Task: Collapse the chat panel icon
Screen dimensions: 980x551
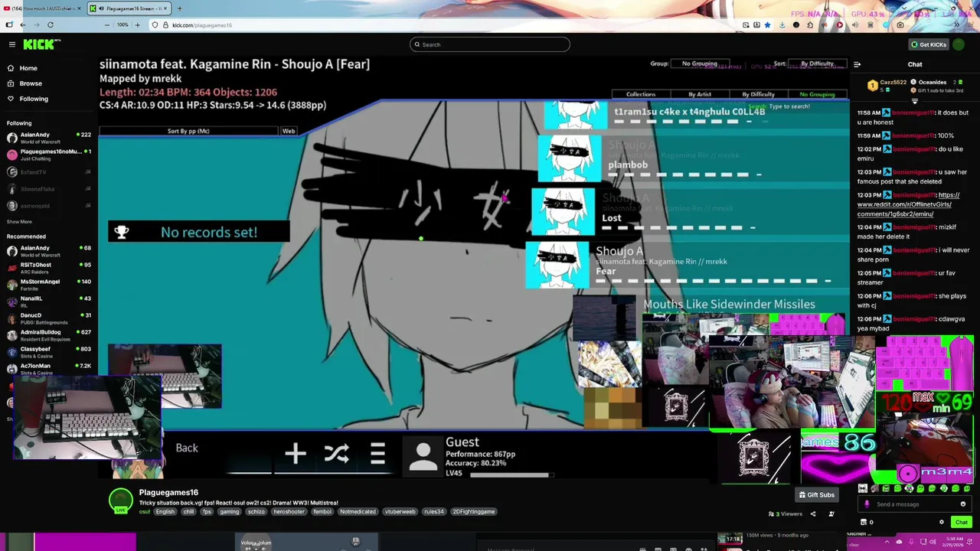Action: point(857,64)
